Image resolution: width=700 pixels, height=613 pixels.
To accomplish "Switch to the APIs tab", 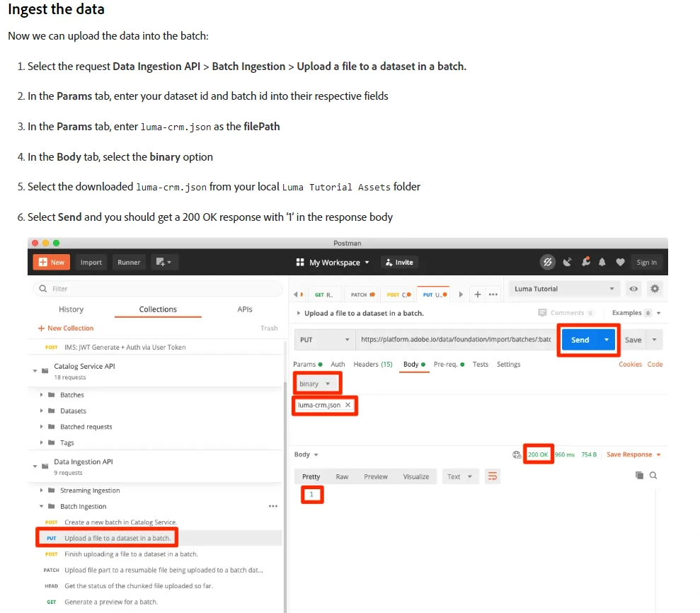I will pyautogui.click(x=245, y=309).
